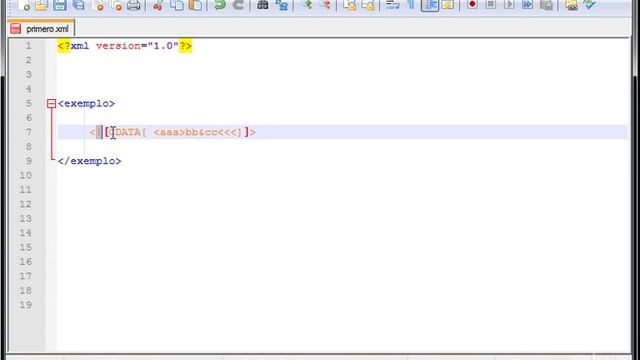Click line number 1 in the margin

click(29, 46)
